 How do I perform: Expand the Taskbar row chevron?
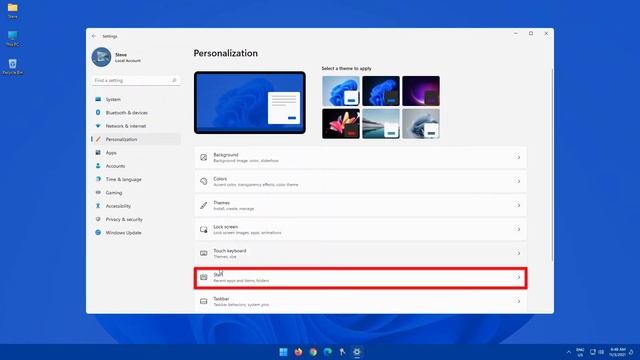pyautogui.click(x=519, y=301)
